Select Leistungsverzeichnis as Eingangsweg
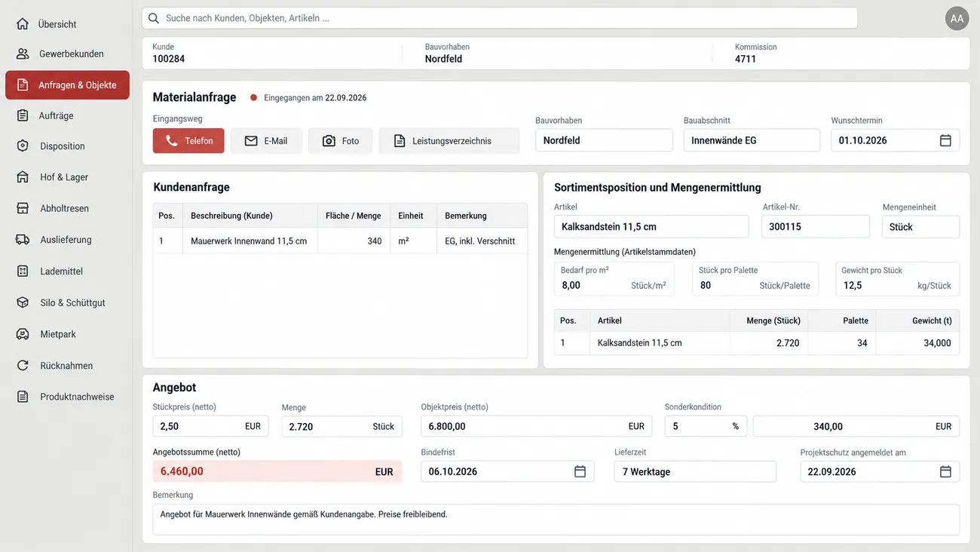 [449, 141]
